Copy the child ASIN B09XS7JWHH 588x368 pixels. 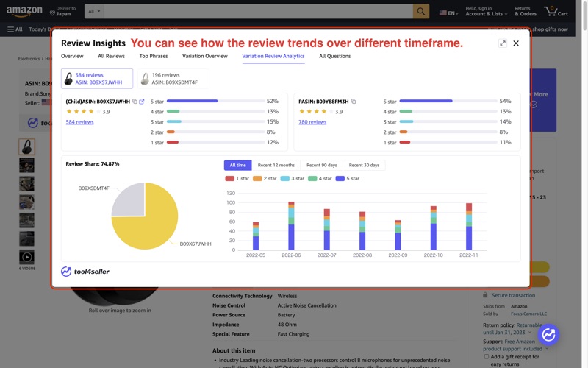tap(135, 102)
